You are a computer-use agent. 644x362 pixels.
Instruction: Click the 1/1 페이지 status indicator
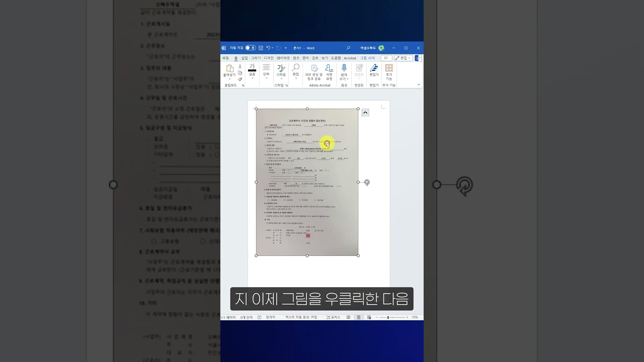228,317
